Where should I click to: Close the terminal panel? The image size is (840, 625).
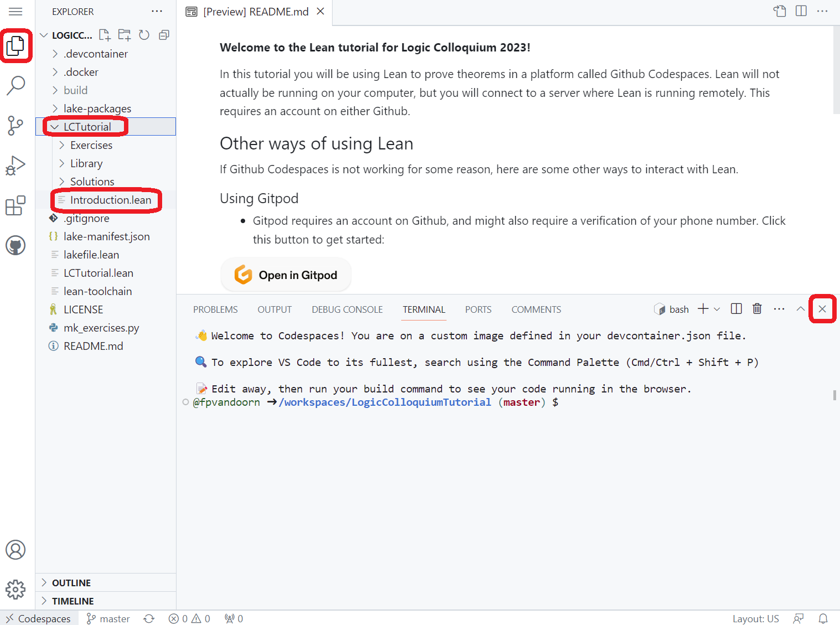point(822,309)
